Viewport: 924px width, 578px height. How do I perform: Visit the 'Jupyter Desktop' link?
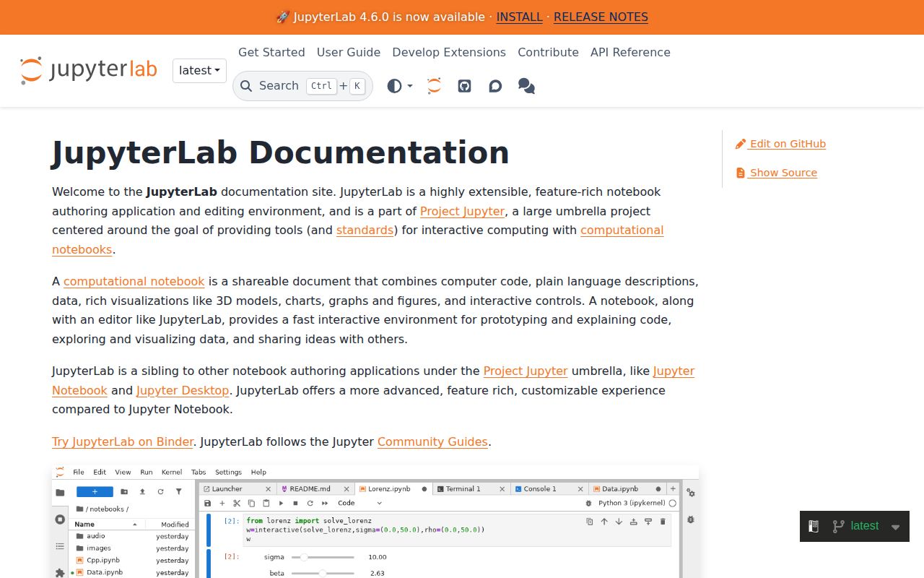coord(183,390)
